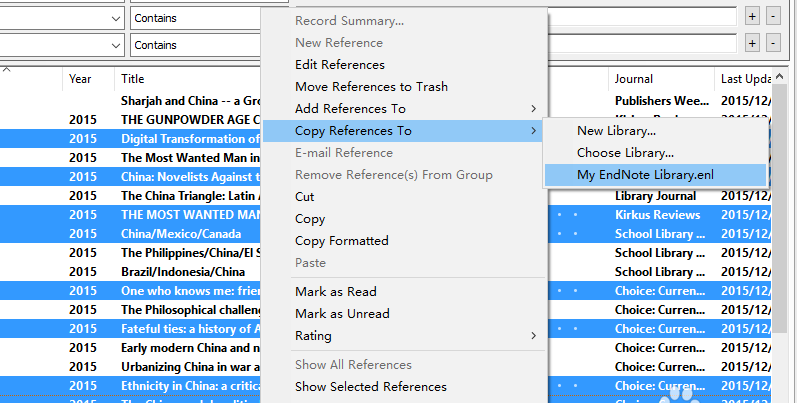This screenshot has height=403, width=797.
Task: Click Choose Library... submenu item
Action: click(625, 152)
